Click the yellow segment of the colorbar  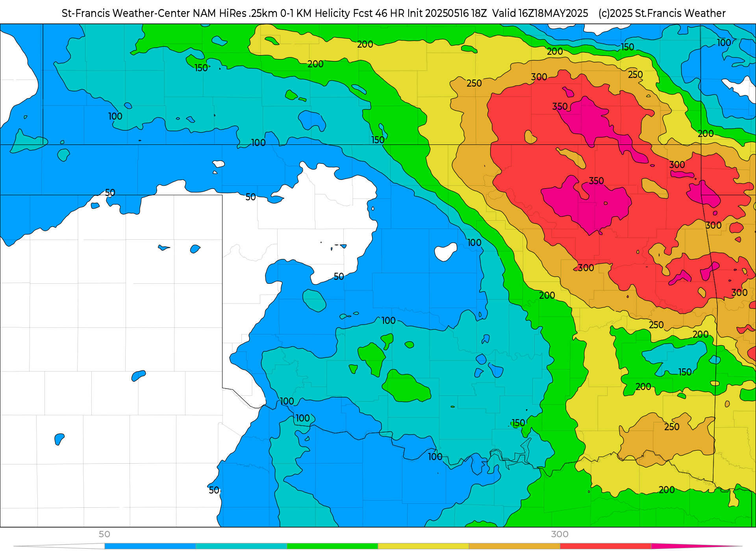click(423, 546)
